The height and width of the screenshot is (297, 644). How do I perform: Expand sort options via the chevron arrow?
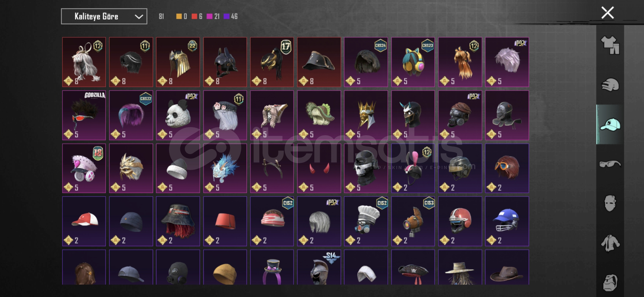(x=139, y=17)
